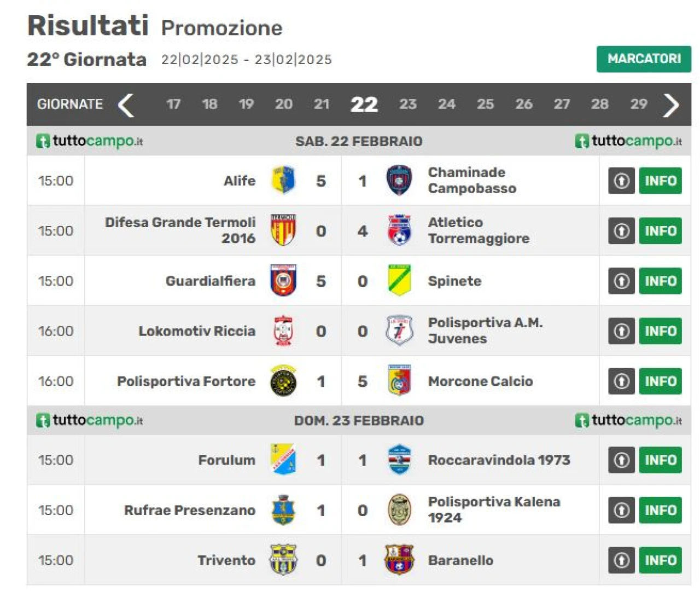The image size is (700, 597).
Task: Open INFO for Forulum vs Roccaravindola
Action: 660,460
